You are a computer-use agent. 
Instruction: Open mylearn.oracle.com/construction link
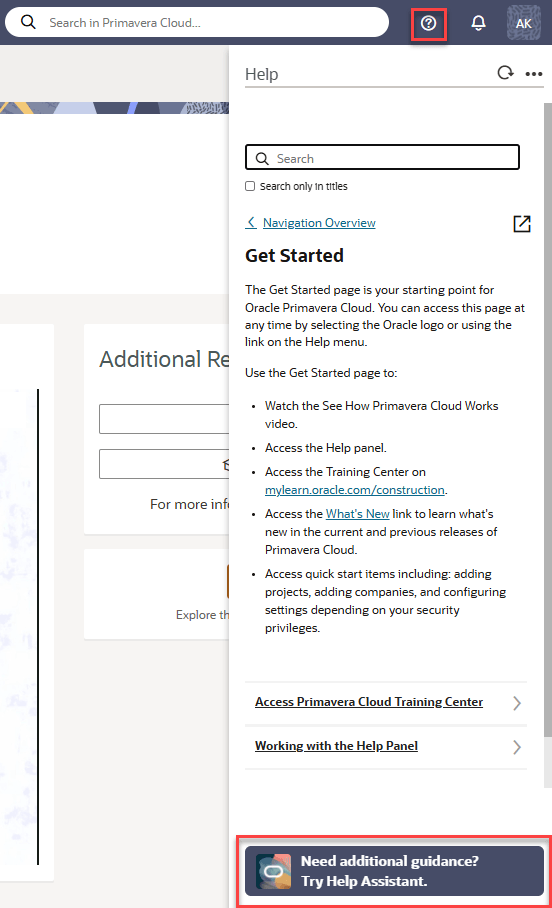pos(354,490)
